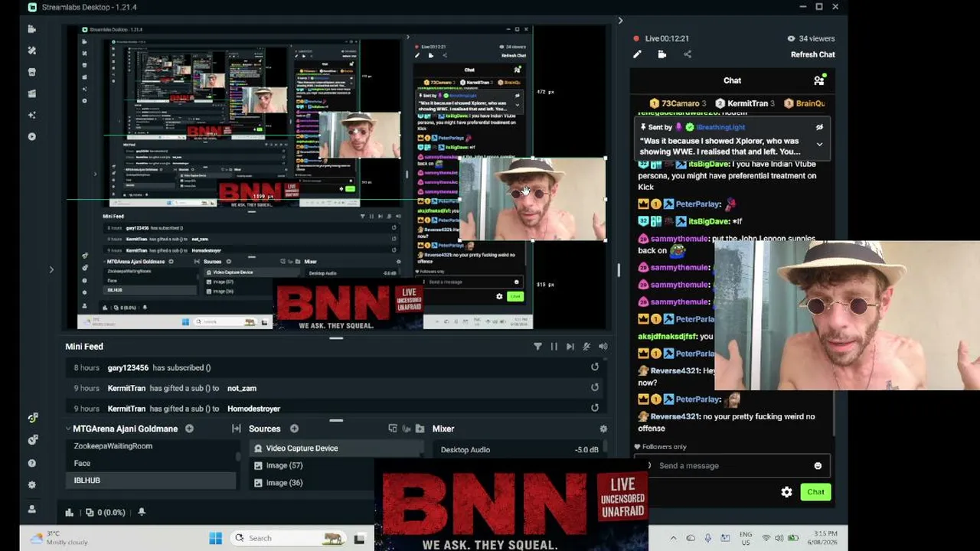Open chat settings gear

click(x=786, y=492)
